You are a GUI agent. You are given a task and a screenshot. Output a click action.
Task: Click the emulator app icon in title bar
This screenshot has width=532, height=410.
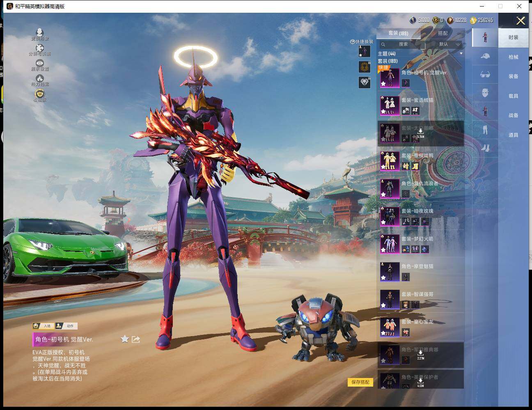click(x=9, y=6)
